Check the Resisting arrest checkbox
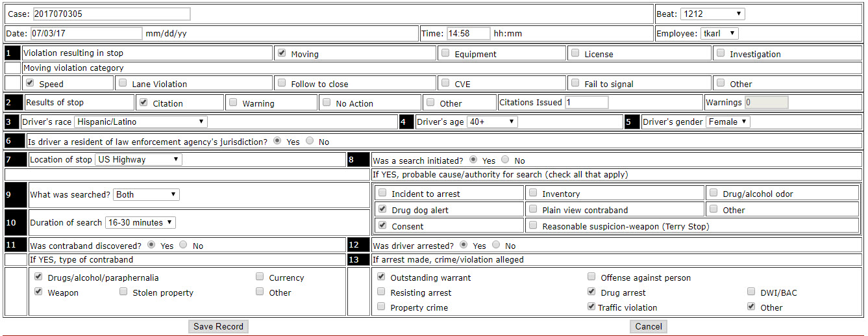 [x=381, y=292]
